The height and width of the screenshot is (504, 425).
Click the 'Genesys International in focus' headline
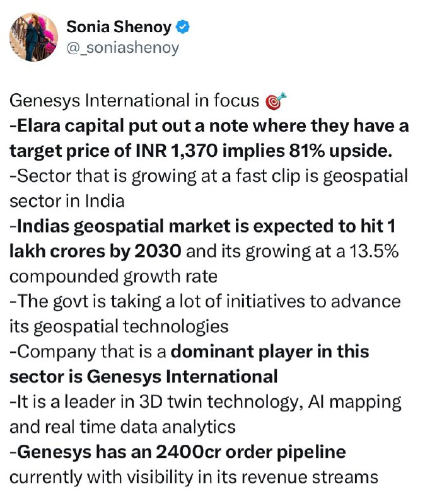click(134, 101)
